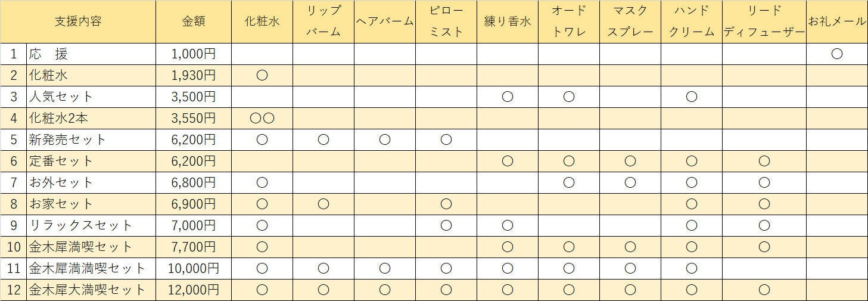The image size is (868, 301).
Task: Click ヘアバーム circle in 新発売セット row
Action: pos(384,140)
